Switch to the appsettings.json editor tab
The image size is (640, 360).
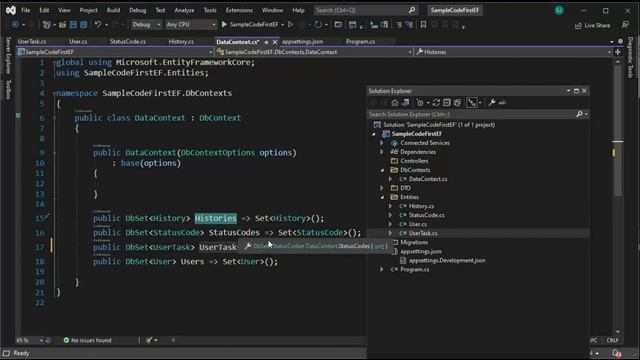[x=302, y=42]
